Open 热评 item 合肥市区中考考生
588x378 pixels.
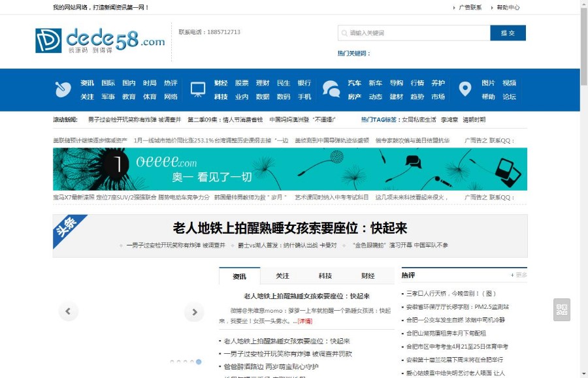point(457,347)
